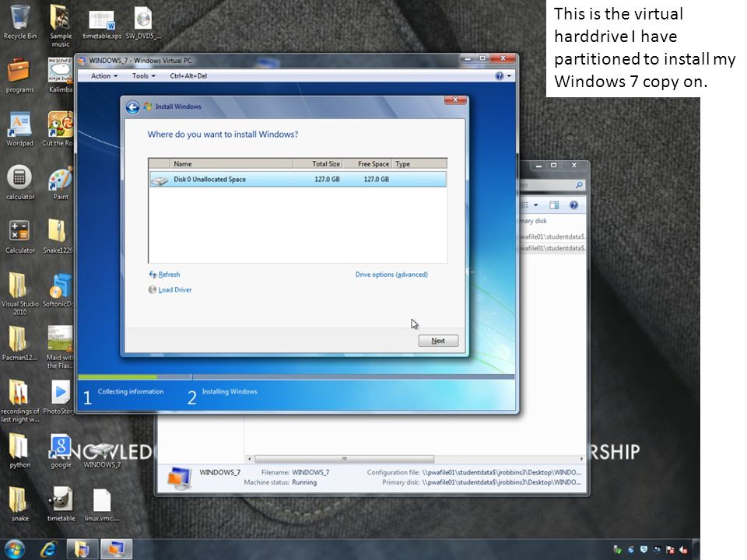Click the Free Space column header
The image size is (747, 560).
[x=366, y=164]
